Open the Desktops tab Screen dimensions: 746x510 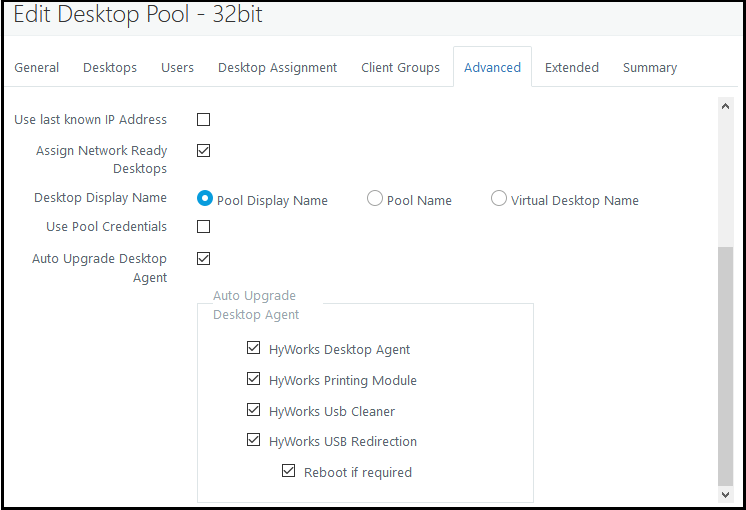tap(110, 68)
